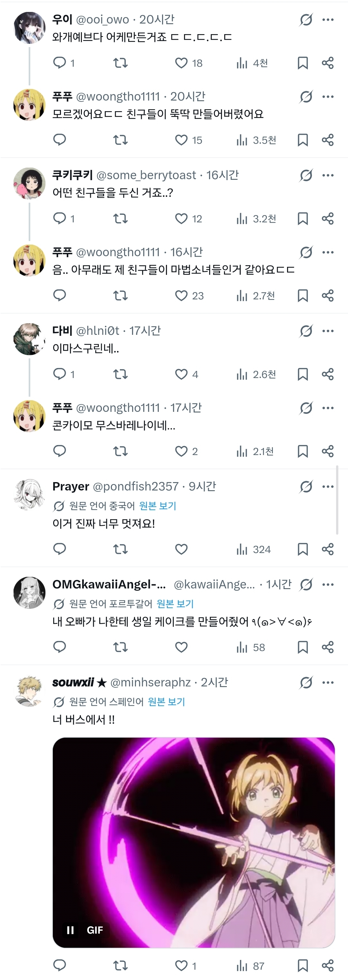This screenshot has width=348, height=980.
Task: Share 우이's tweet
Action: [327, 63]
